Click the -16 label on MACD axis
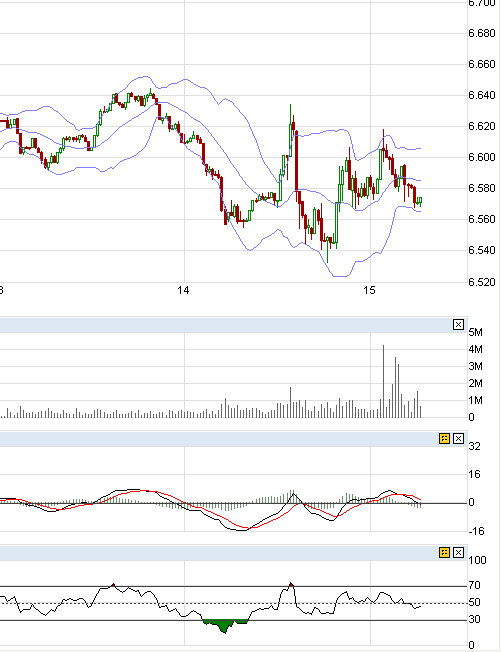 (x=474, y=531)
